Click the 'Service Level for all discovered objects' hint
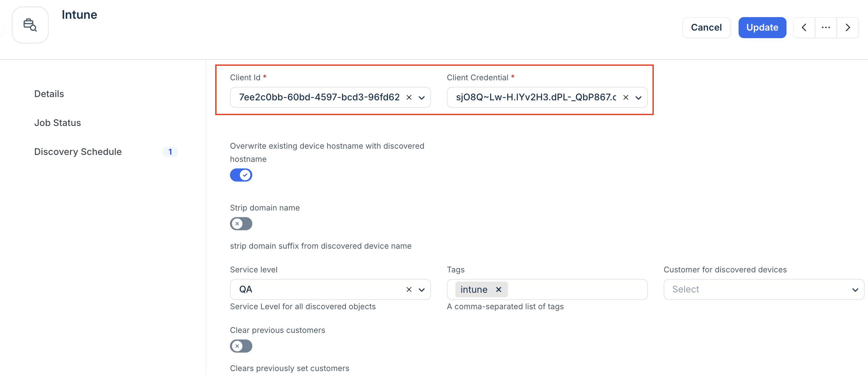This screenshot has height=375, width=868. click(x=303, y=306)
